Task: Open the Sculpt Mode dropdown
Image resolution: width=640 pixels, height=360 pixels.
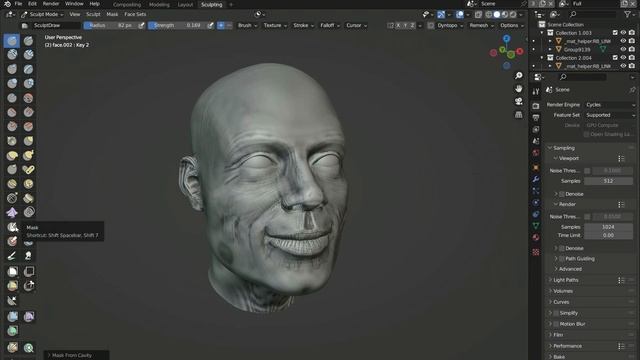Action: [x=42, y=14]
